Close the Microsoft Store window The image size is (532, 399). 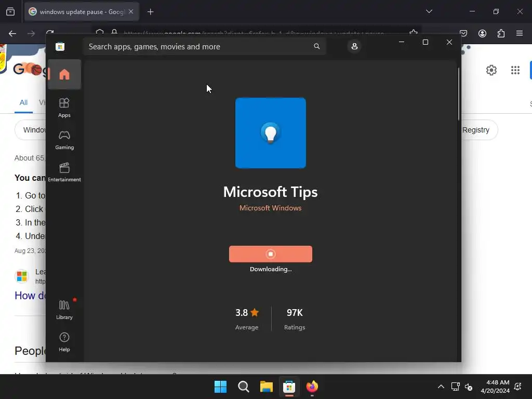(449, 42)
